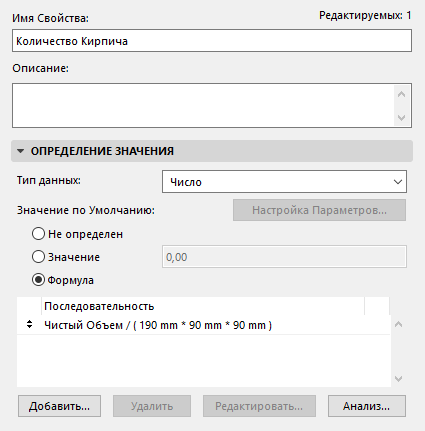This screenshot has height=431, width=425.
Task: Click the description scroll up arrow
Action: click(x=401, y=95)
